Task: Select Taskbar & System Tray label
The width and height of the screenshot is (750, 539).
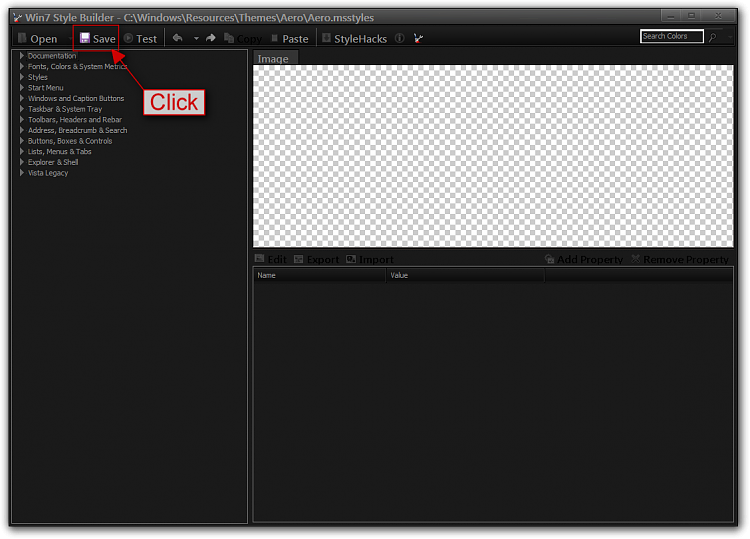Action: [65, 109]
